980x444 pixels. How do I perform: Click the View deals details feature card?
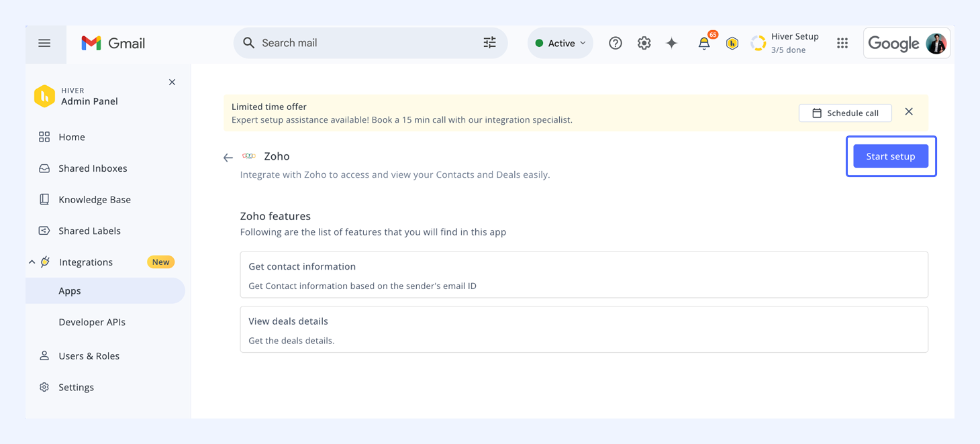point(584,329)
